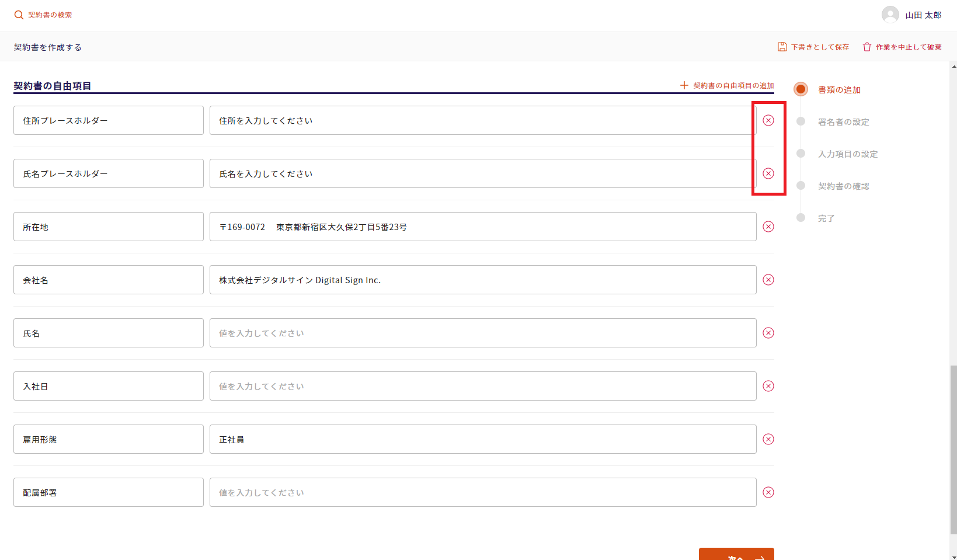Open the 山田 太郎 user avatar
This screenshot has width=957, height=560.
pyautogui.click(x=890, y=15)
